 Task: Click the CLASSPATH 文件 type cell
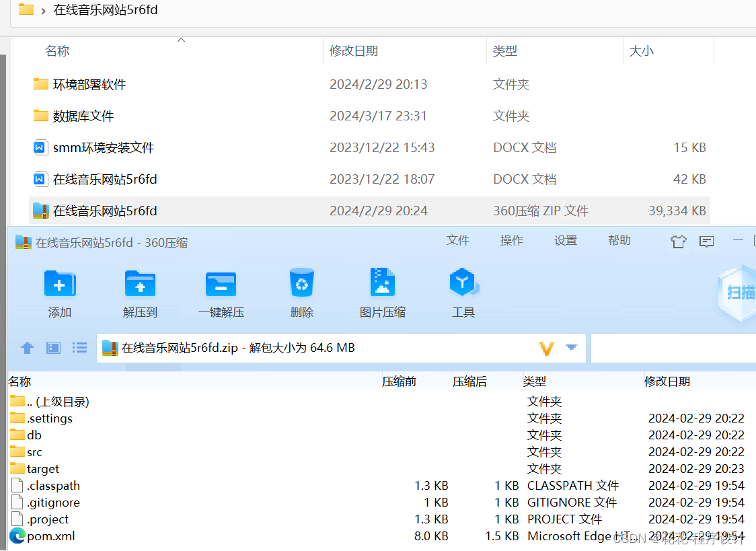click(573, 486)
